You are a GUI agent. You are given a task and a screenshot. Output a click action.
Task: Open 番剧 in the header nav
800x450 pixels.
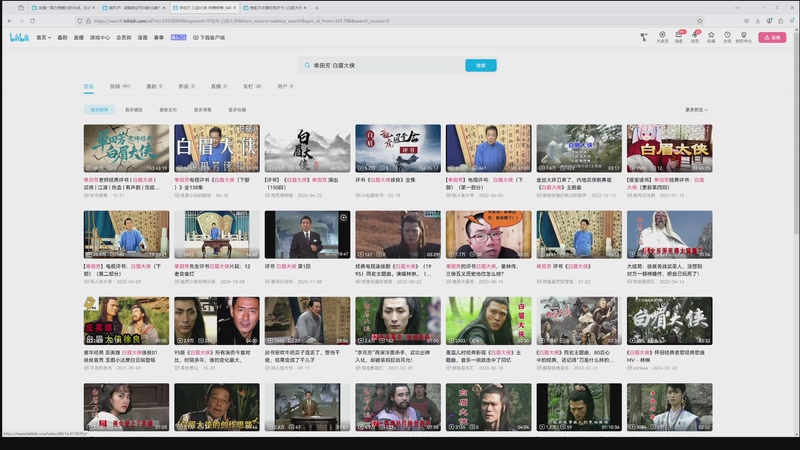(62, 37)
